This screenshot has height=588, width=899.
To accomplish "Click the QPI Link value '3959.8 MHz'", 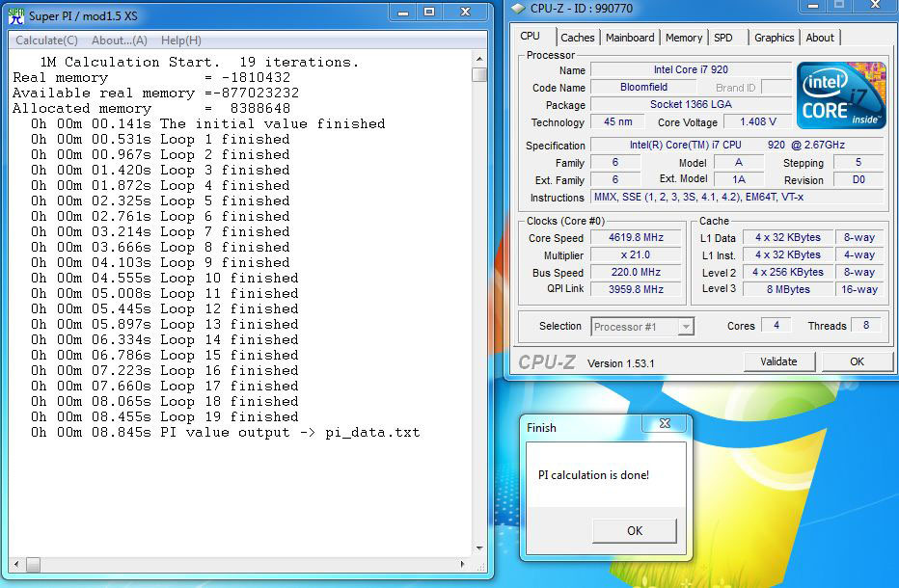I will tap(636, 289).
